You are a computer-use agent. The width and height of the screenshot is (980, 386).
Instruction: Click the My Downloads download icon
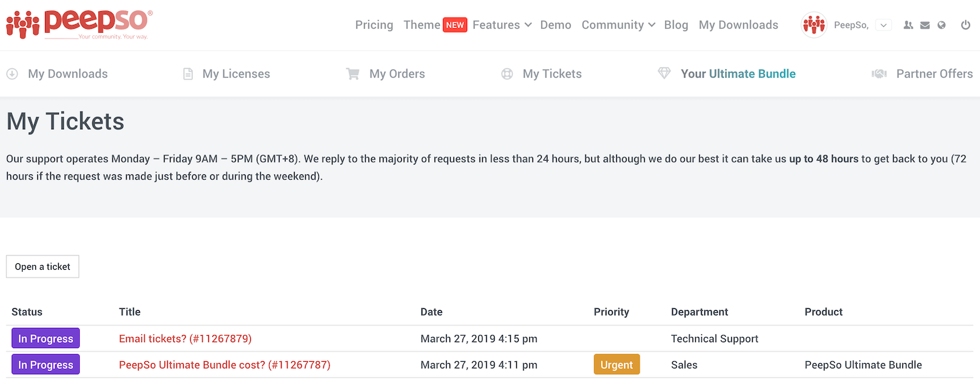click(x=11, y=73)
